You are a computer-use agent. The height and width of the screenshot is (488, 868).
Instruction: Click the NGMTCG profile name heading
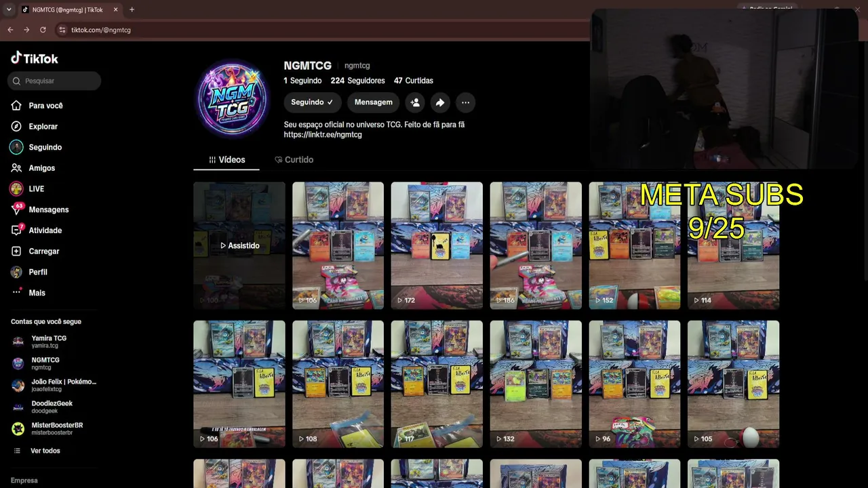(308, 66)
